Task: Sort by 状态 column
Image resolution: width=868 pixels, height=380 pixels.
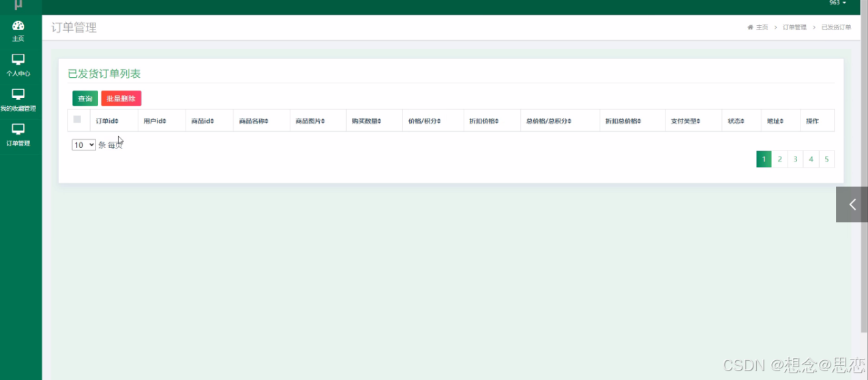Action: point(736,121)
